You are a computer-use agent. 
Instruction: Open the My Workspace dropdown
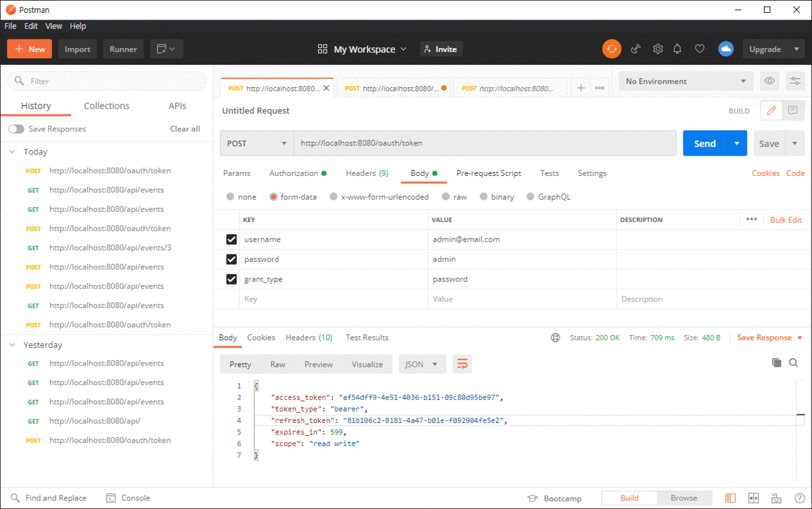362,49
